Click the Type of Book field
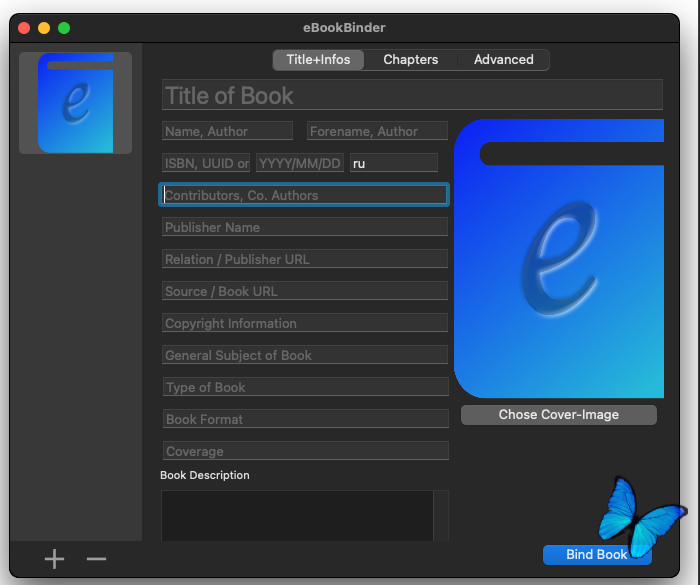Viewport: 700px width, 585px height. coord(306,387)
